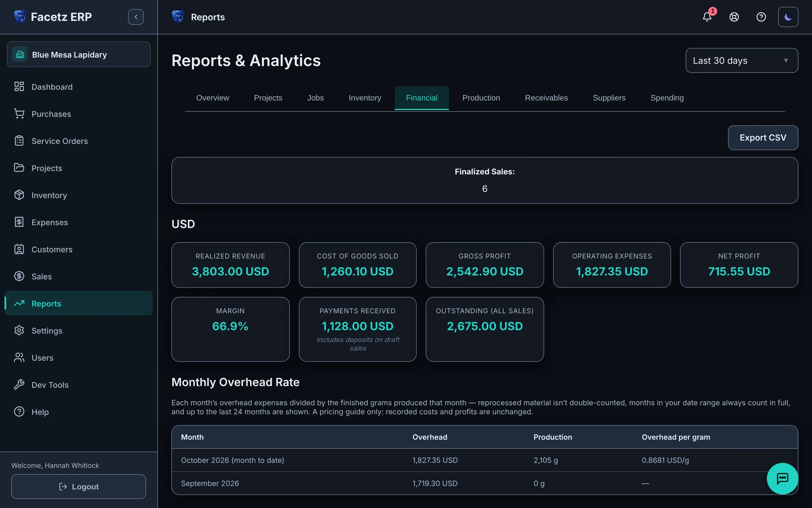The height and width of the screenshot is (508, 812).
Task: Open the notifications bell
Action: point(707,17)
